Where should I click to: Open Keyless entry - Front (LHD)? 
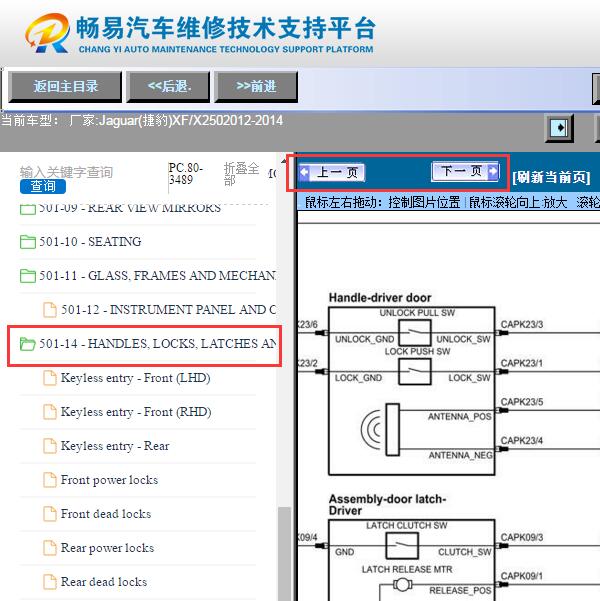tap(135, 378)
